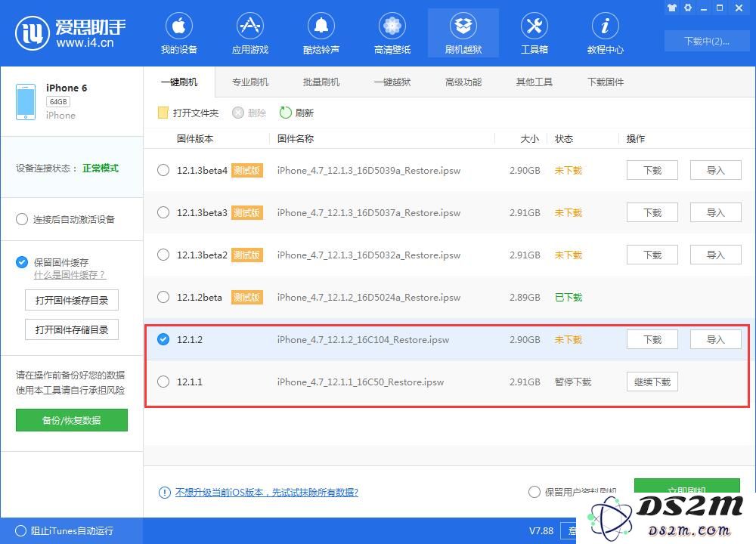Click 大小 column header
Screen dimensions: 756x544
[529, 139]
